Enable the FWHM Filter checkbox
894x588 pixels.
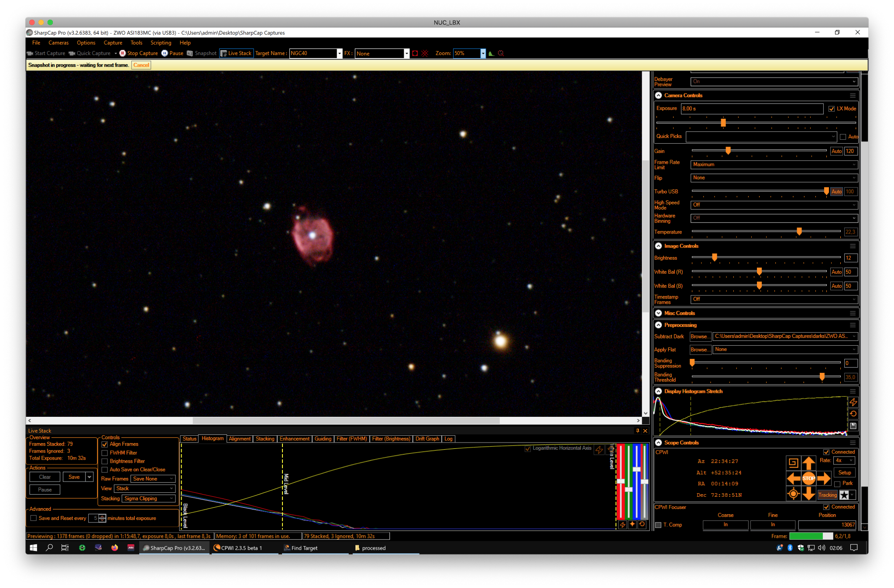pos(105,453)
